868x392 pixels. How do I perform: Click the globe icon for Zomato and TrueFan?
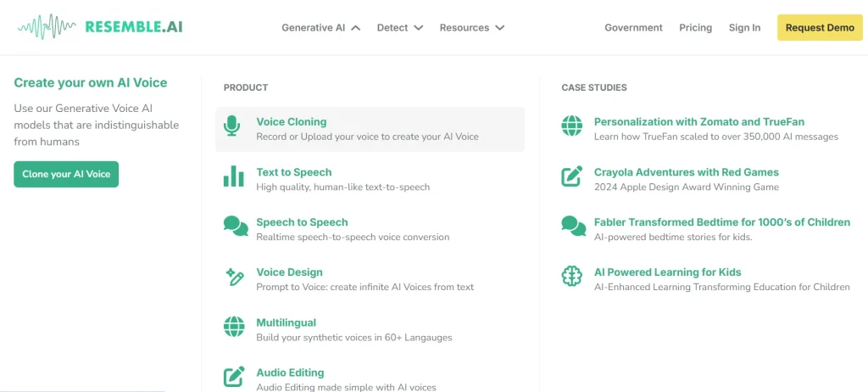click(x=572, y=126)
